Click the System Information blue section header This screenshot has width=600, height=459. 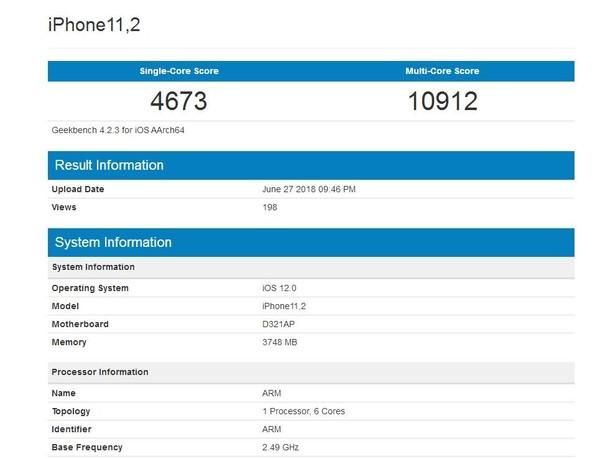(113, 242)
